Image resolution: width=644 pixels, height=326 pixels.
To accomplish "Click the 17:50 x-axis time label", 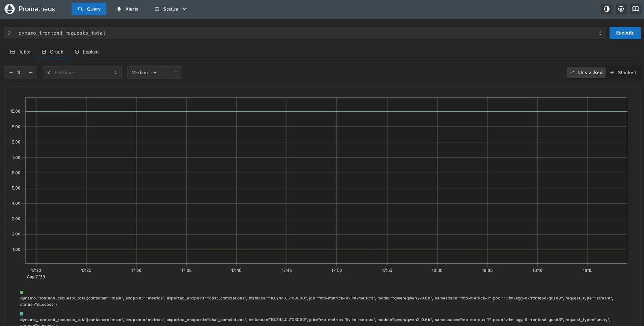I will [x=336, y=270].
